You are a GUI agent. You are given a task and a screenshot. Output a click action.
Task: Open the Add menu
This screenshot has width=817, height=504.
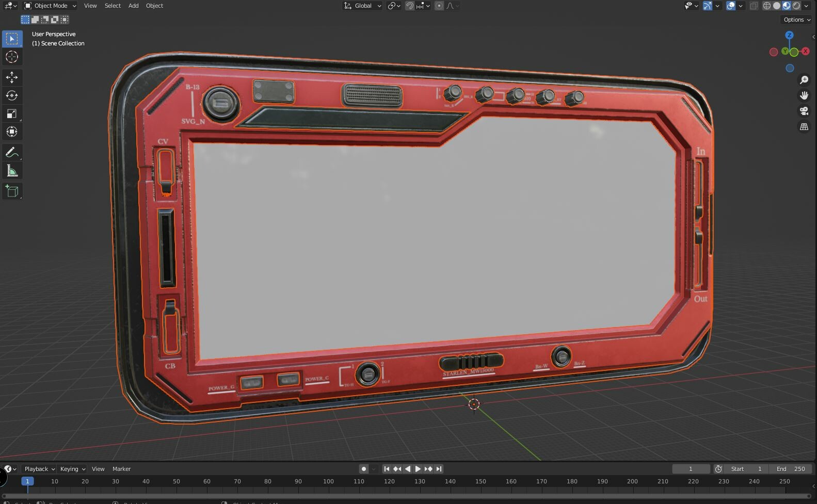coord(133,6)
